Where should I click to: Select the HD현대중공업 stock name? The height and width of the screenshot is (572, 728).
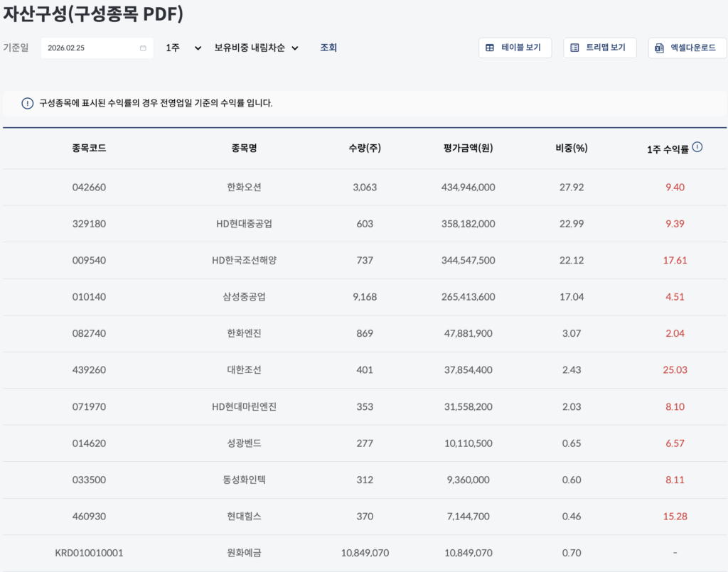click(x=244, y=224)
